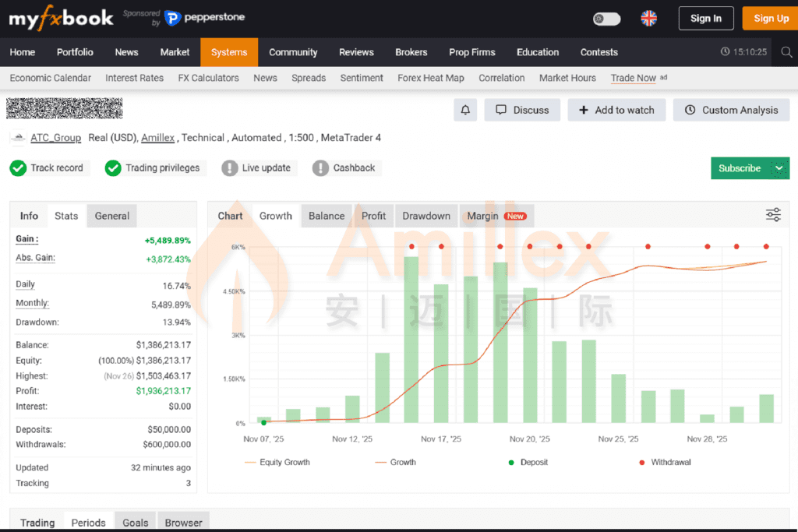Open the Amillex broker link
The image size is (798, 532).
point(158,138)
